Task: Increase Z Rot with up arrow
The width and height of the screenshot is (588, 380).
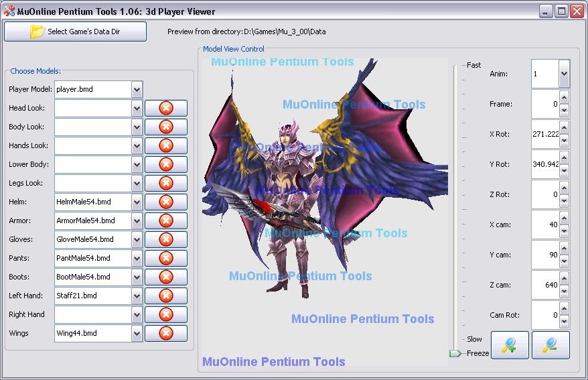Action: pyautogui.click(x=564, y=188)
